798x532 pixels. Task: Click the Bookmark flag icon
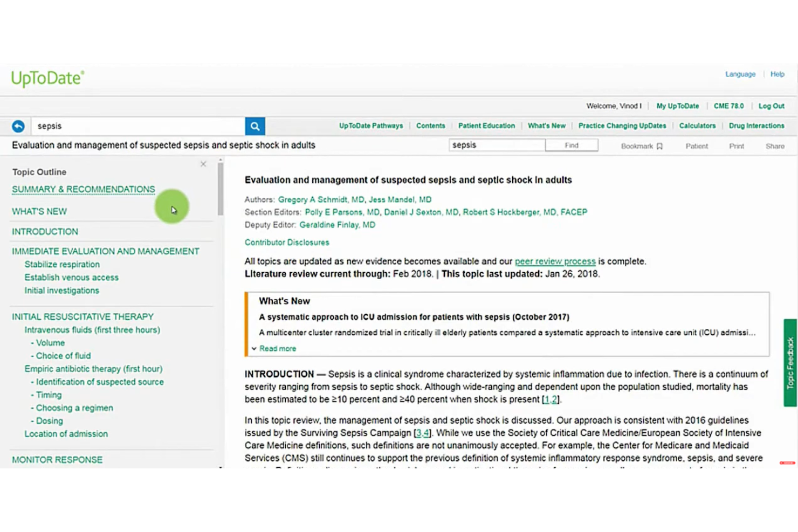point(659,146)
